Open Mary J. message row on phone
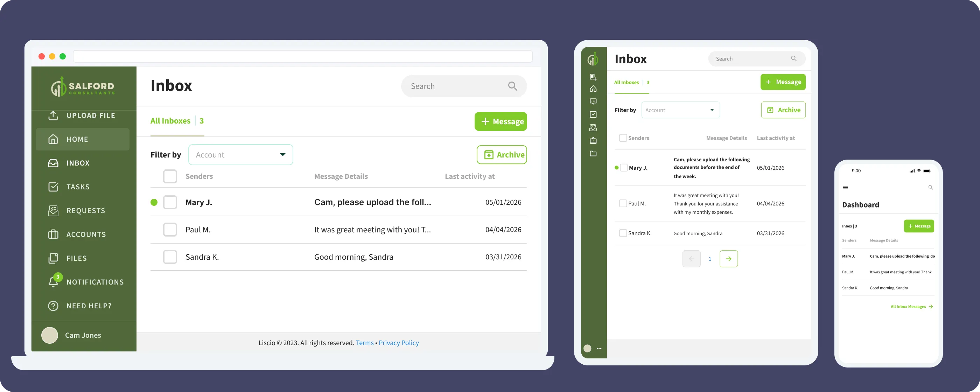 [x=888, y=256]
